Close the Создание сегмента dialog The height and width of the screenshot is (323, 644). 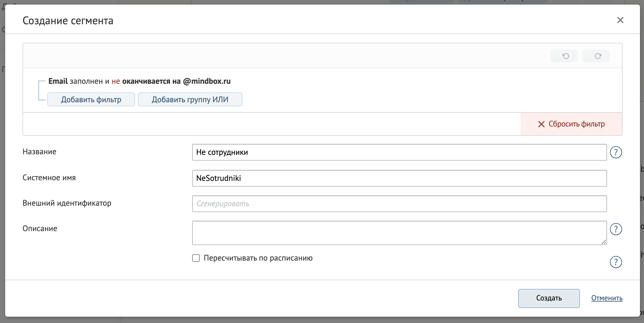click(620, 20)
